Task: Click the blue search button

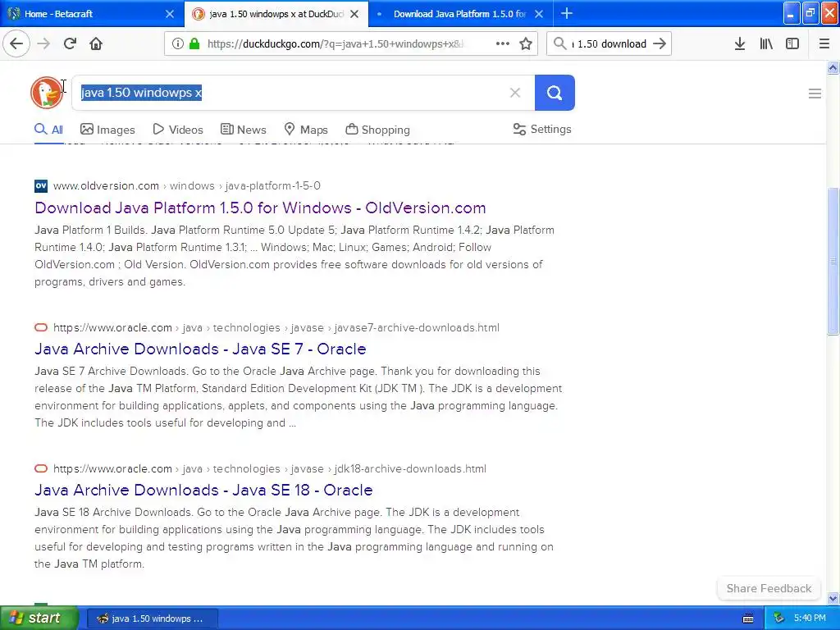Action: click(555, 93)
